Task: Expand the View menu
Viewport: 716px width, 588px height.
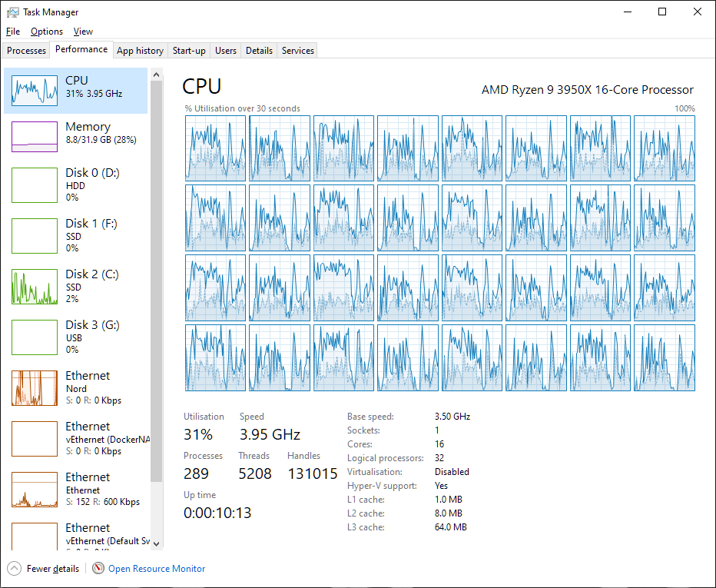Action: pyautogui.click(x=83, y=32)
